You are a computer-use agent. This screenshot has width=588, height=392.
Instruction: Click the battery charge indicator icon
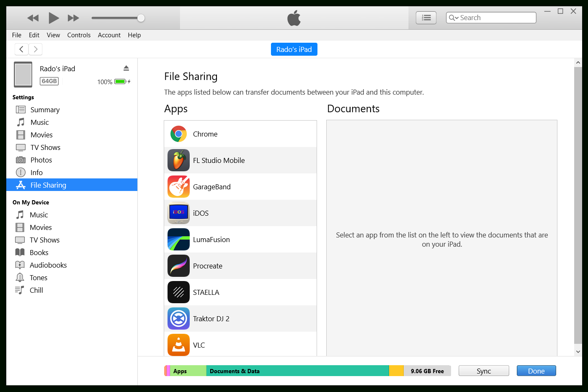122,82
